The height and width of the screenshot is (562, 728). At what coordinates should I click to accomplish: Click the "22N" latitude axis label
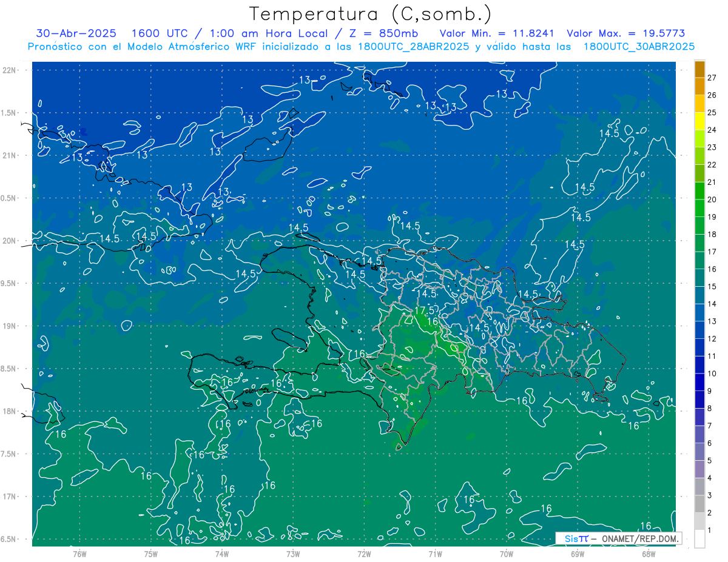pos(9,70)
